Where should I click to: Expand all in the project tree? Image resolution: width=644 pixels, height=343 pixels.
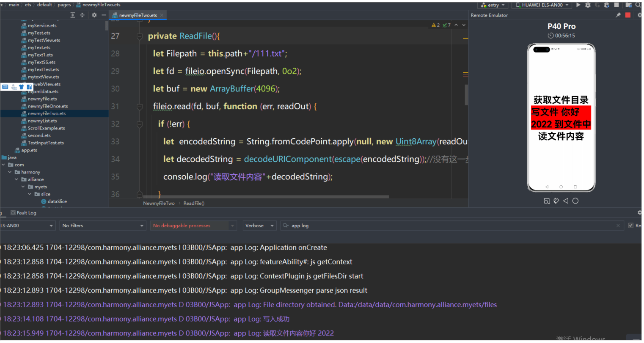click(73, 15)
